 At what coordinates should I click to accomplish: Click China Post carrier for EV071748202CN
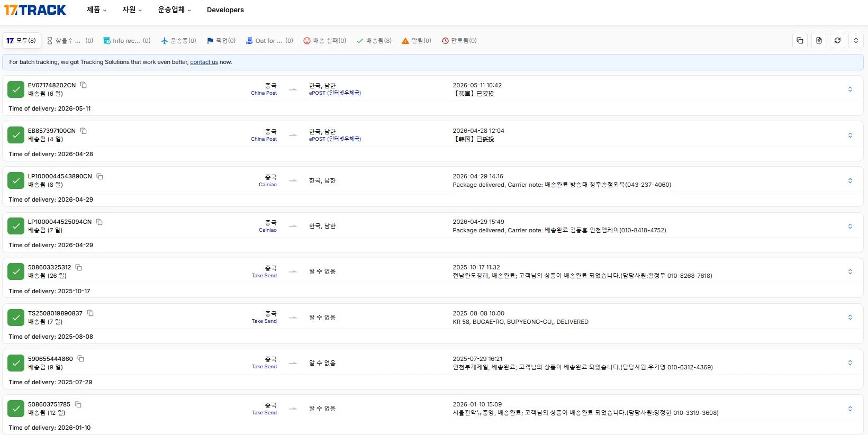pos(264,93)
